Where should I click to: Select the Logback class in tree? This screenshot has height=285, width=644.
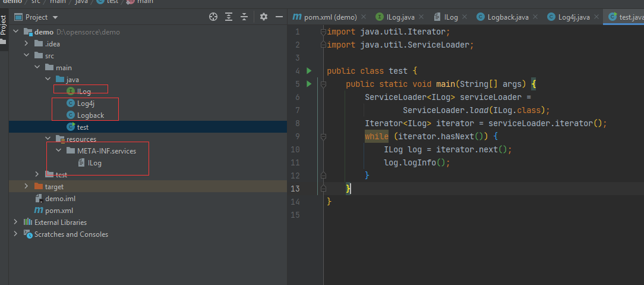[x=90, y=115]
